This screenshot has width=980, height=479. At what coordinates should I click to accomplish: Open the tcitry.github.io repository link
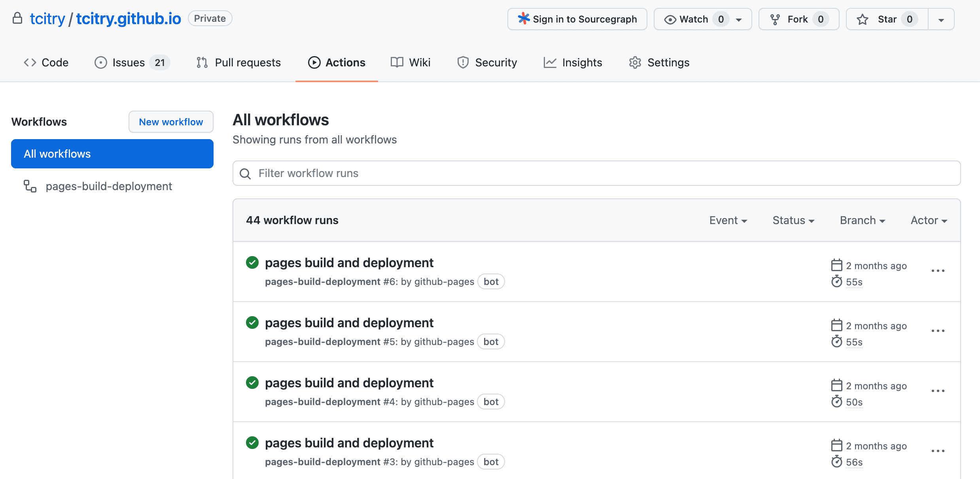coord(129,19)
